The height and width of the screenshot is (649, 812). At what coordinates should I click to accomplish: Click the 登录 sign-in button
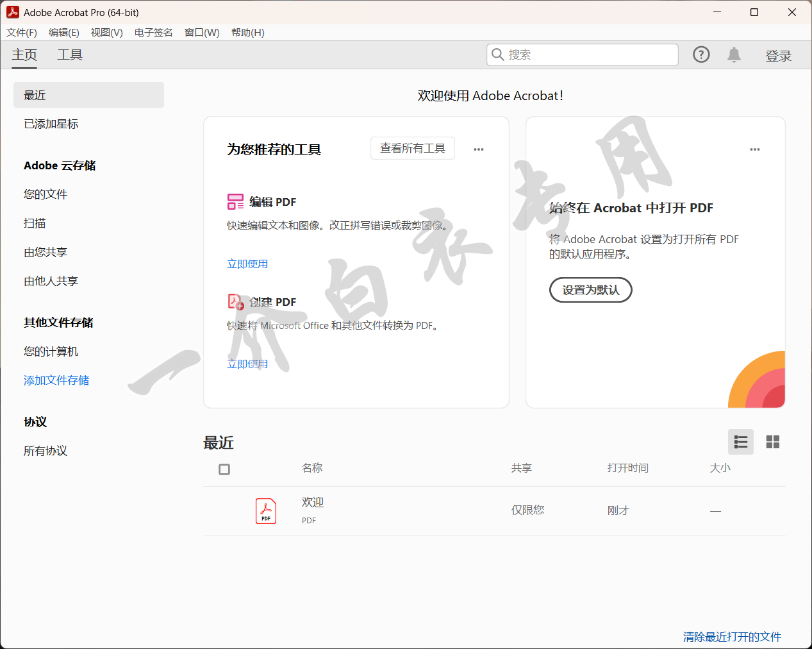[x=779, y=56]
